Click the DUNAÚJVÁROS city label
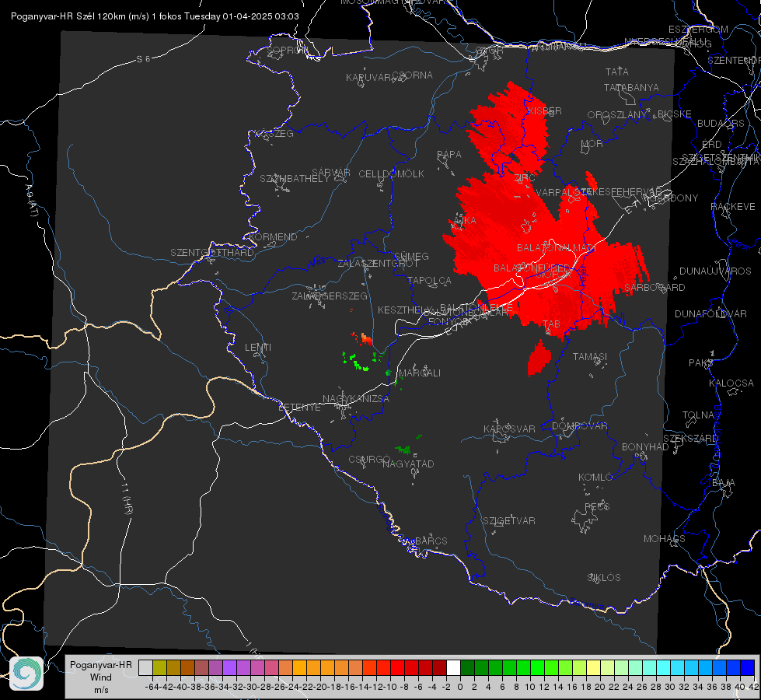 click(x=715, y=271)
